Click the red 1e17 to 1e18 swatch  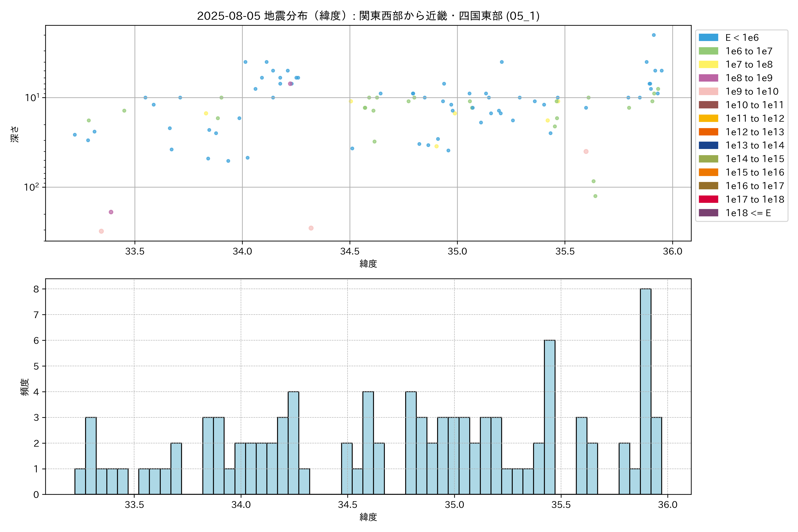pyautogui.click(x=708, y=199)
